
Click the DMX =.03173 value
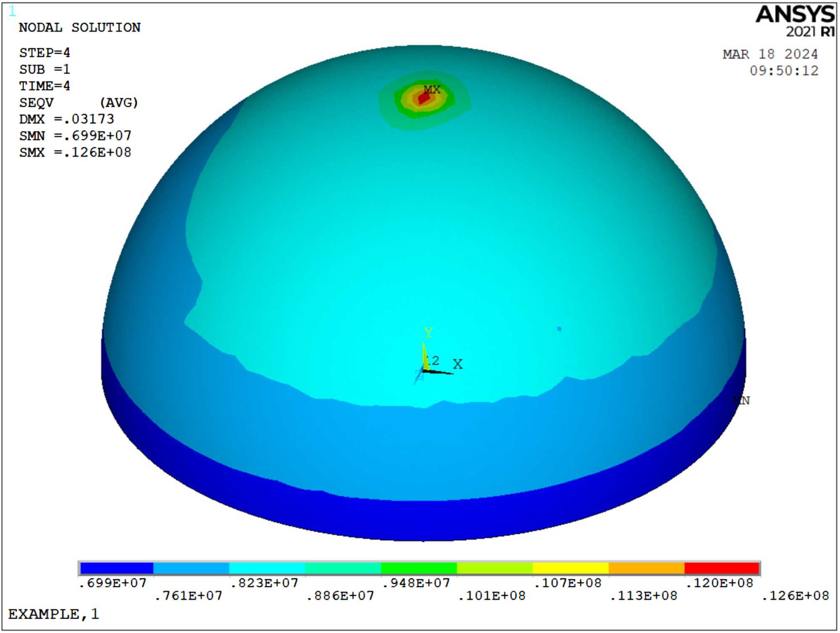click(67, 119)
